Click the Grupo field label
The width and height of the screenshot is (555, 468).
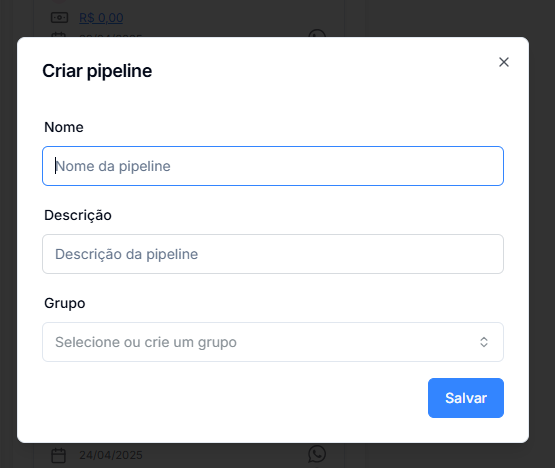point(65,303)
